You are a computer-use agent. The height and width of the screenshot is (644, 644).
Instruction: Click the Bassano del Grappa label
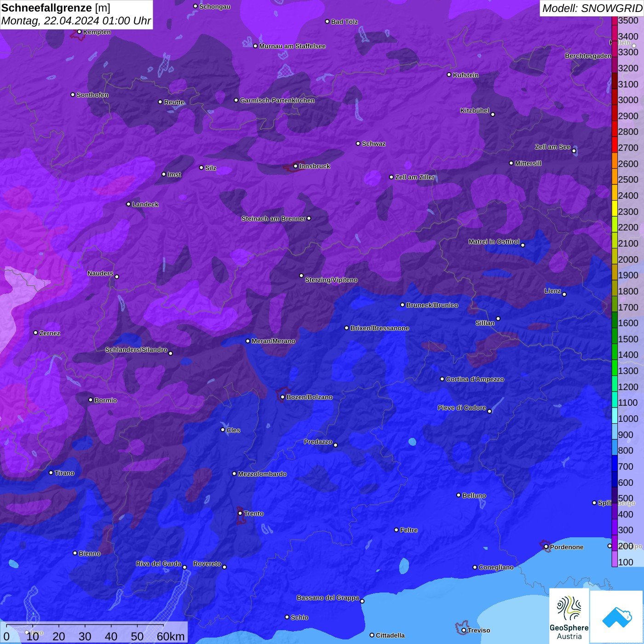point(328,598)
